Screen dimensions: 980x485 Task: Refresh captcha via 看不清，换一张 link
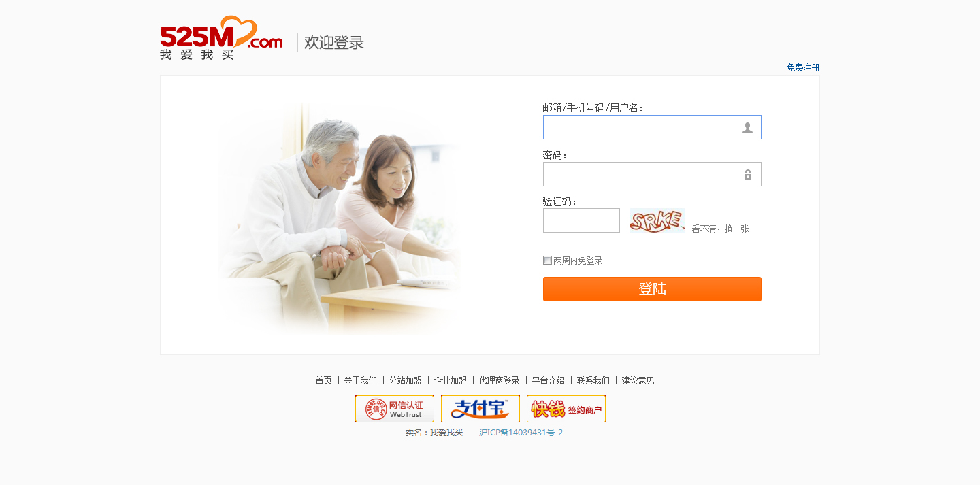coord(720,229)
